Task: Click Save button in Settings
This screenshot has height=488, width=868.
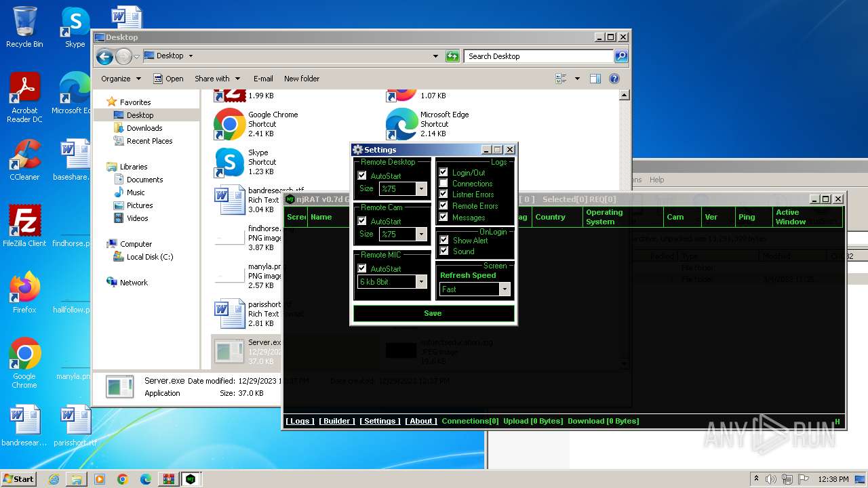Action: click(x=433, y=313)
